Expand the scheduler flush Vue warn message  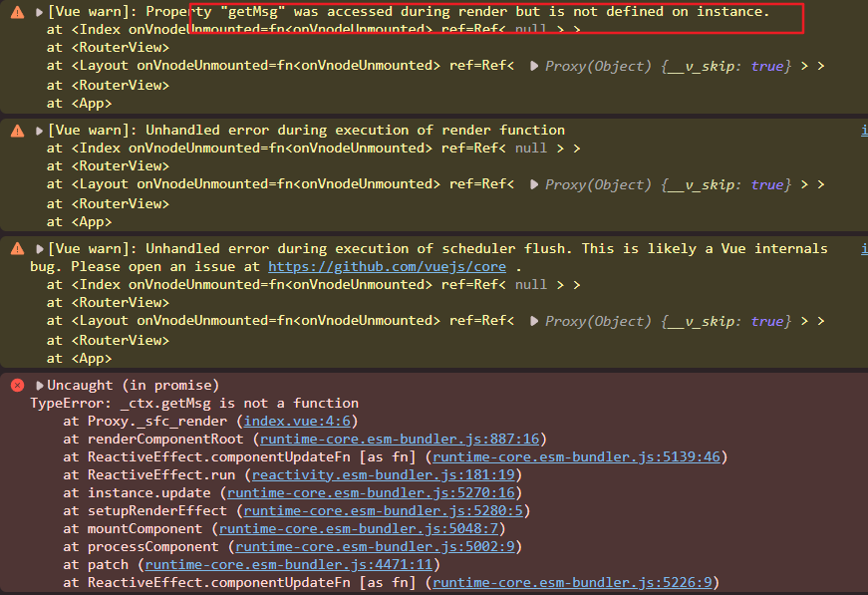39,249
